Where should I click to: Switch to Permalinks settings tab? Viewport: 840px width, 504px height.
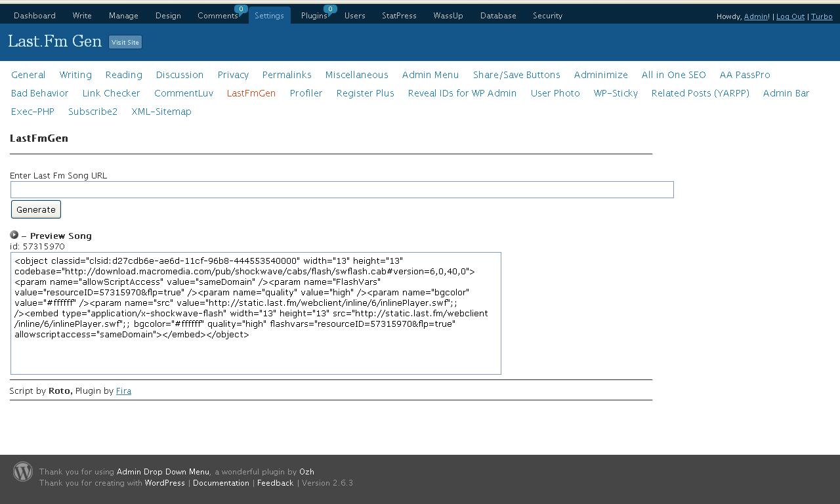tap(287, 75)
